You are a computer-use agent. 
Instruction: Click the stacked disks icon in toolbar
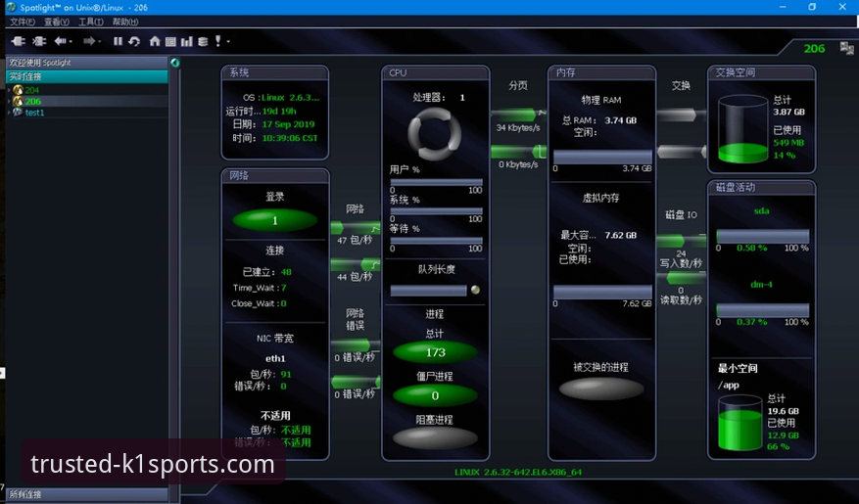203,41
